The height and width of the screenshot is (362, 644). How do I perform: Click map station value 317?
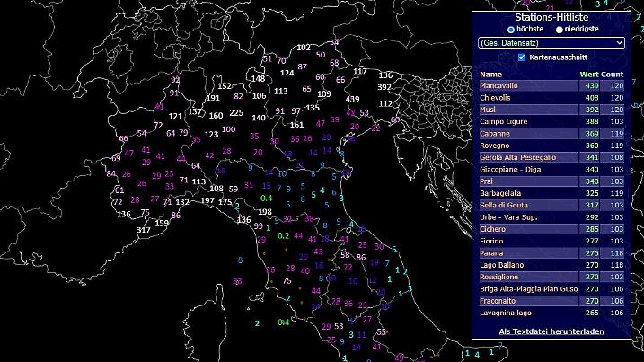144,230
